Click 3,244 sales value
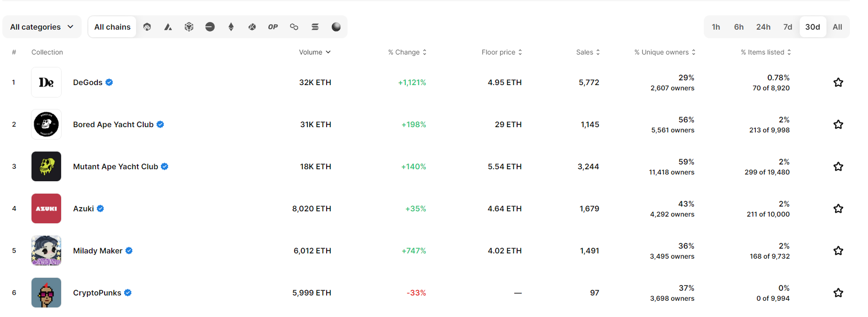Viewport: 868px width, 317px height. point(588,166)
